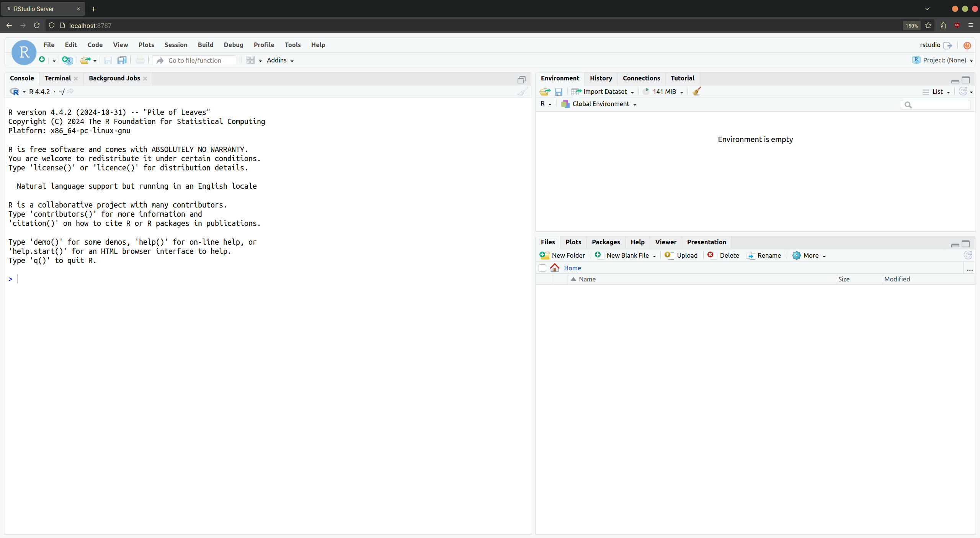
Task: Refresh the Files pane listing
Action: [968, 255]
